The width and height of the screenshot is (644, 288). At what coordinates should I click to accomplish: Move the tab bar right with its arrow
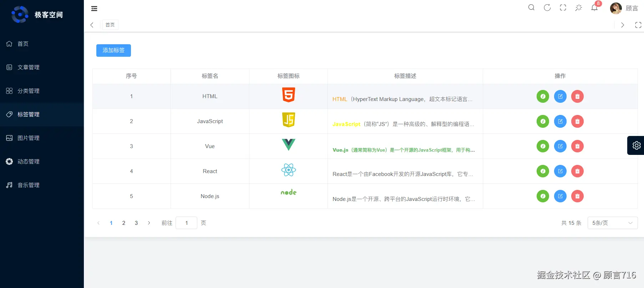click(623, 25)
